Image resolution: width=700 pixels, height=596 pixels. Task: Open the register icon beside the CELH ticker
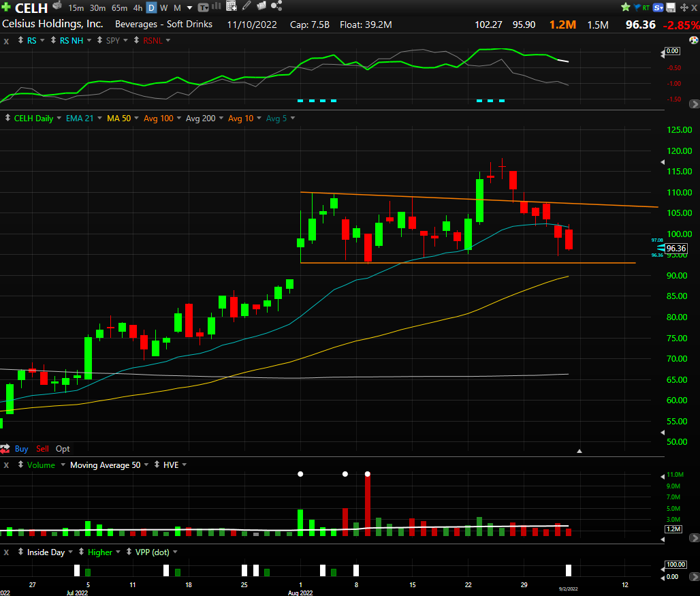tap(57, 6)
